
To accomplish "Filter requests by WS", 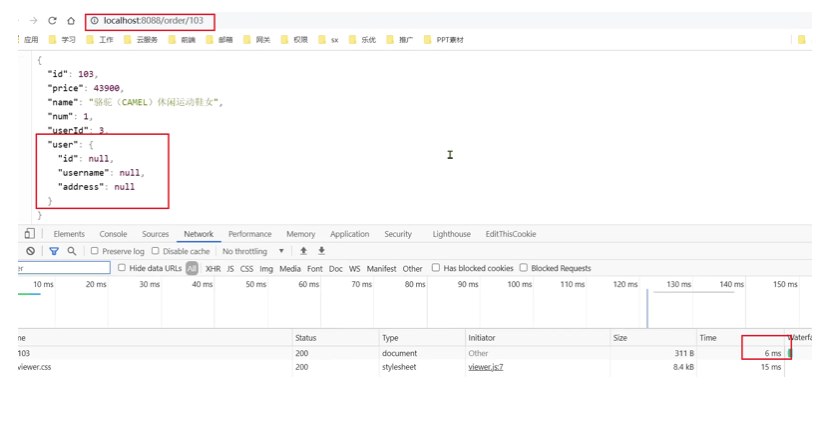I will [355, 268].
